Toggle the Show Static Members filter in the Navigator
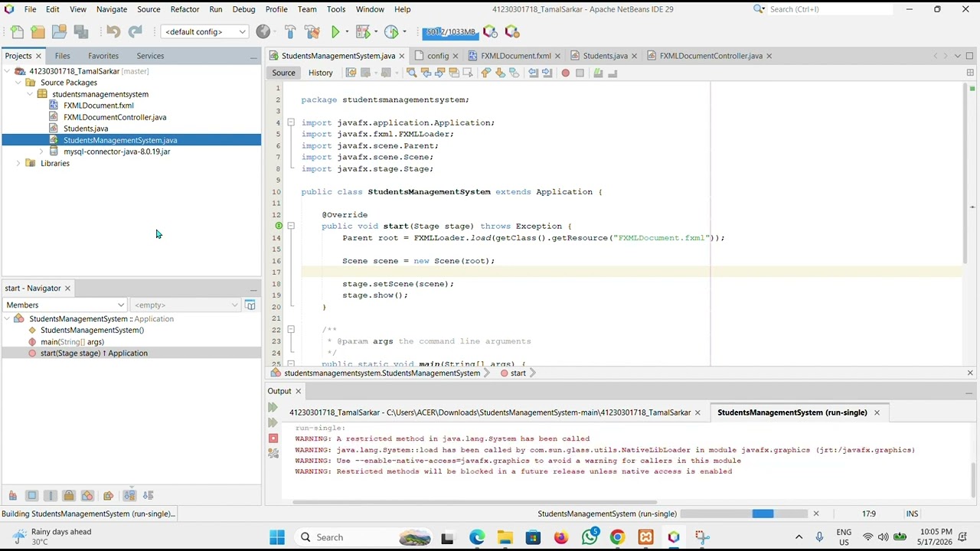 point(50,496)
